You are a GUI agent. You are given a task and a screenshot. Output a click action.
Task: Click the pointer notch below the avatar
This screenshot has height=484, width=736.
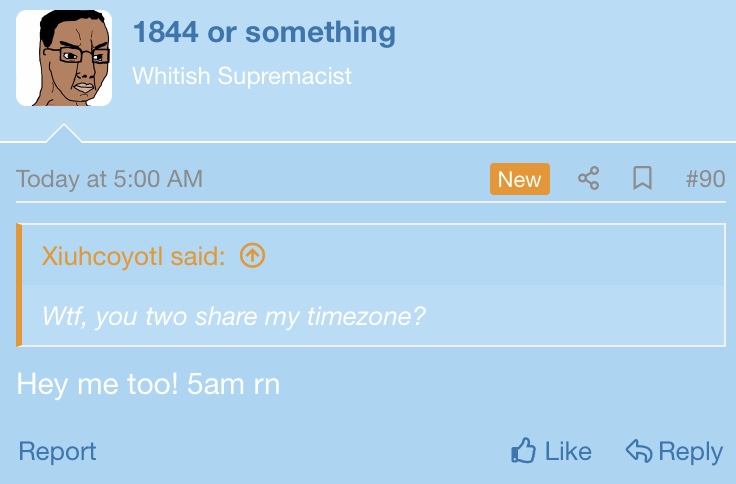64,133
